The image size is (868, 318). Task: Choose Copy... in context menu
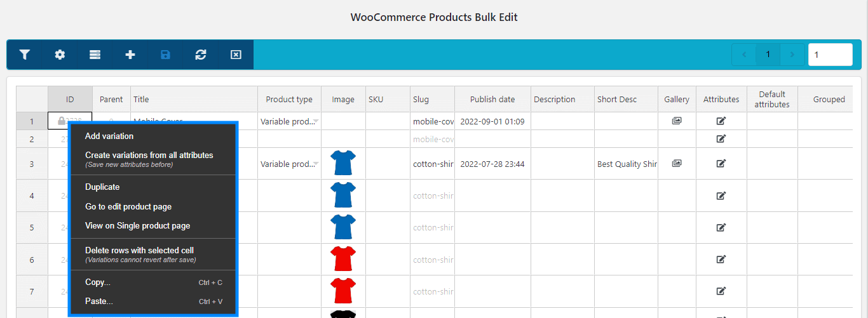(153, 282)
